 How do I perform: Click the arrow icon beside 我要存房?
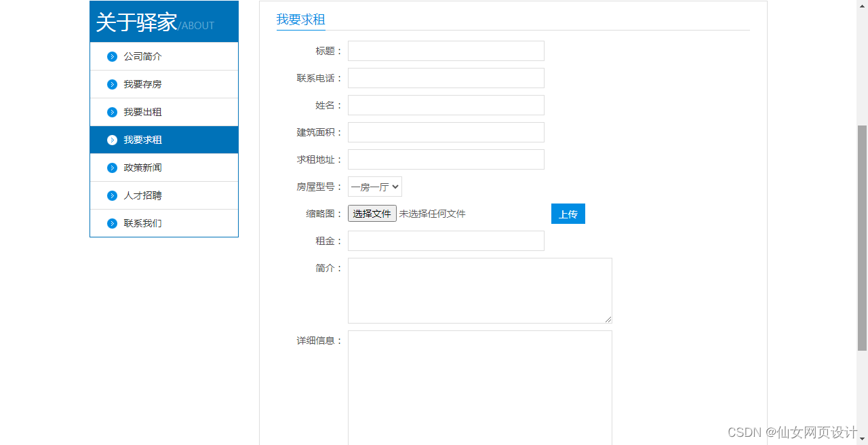coord(112,84)
